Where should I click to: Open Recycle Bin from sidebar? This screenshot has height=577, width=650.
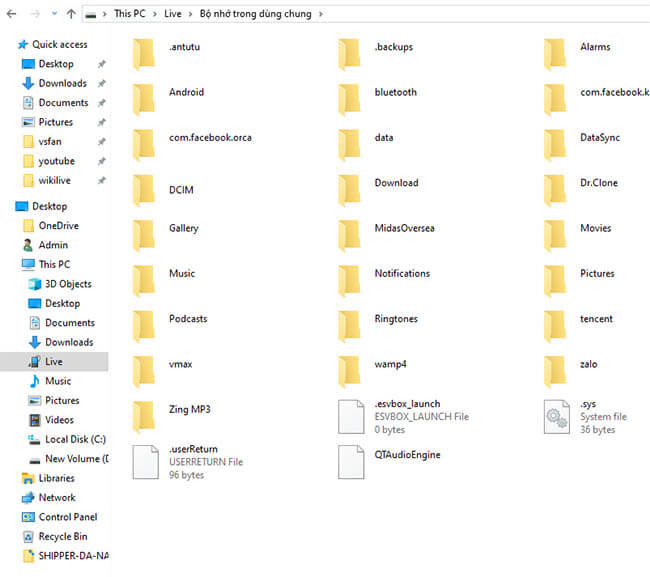click(x=62, y=536)
